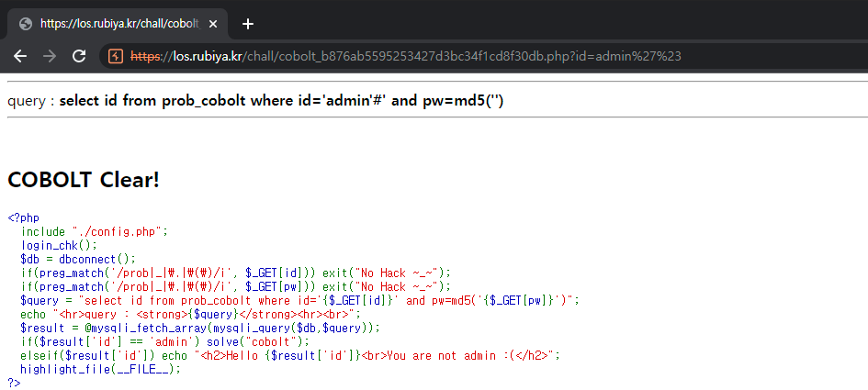Click the preg_match line for $_GET[pw]
This screenshot has height=390, width=868.
236,286
